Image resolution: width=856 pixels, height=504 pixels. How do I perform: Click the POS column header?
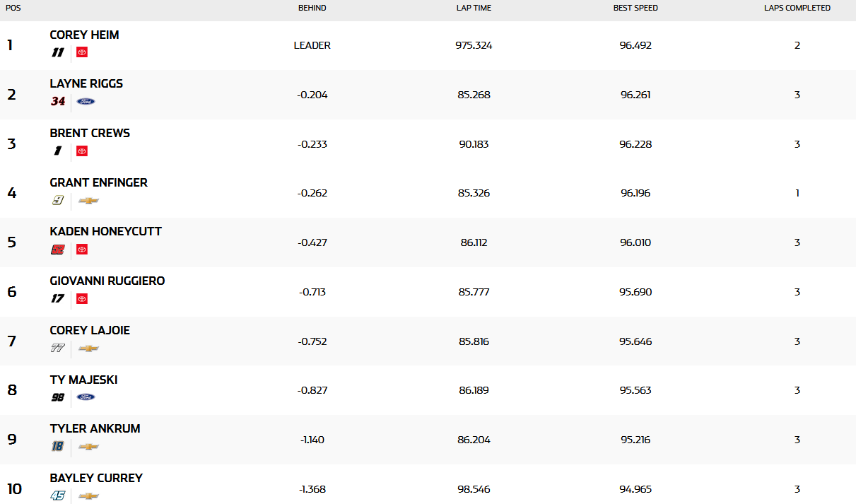tap(12, 8)
